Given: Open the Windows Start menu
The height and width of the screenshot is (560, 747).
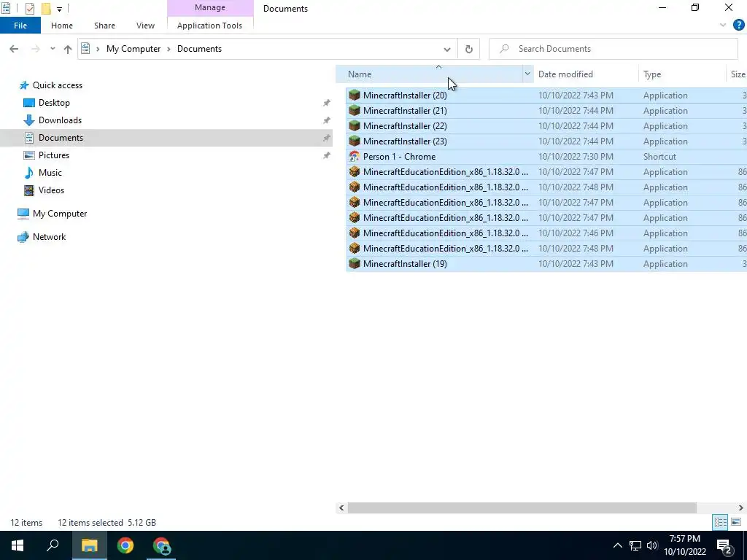Looking at the screenshot, I should click(x=18, y=545).
